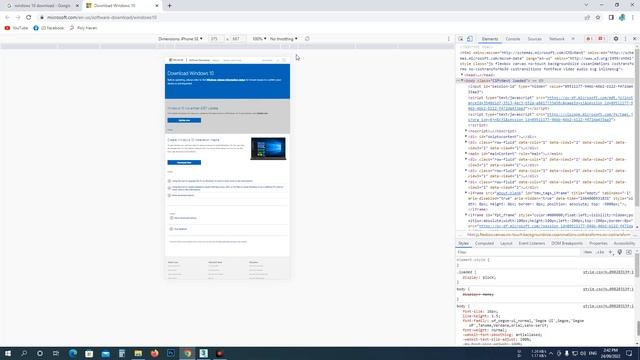Viewport: 640px width, 360px height.
Task: Open the Layout tab
Action: point(506,243)
